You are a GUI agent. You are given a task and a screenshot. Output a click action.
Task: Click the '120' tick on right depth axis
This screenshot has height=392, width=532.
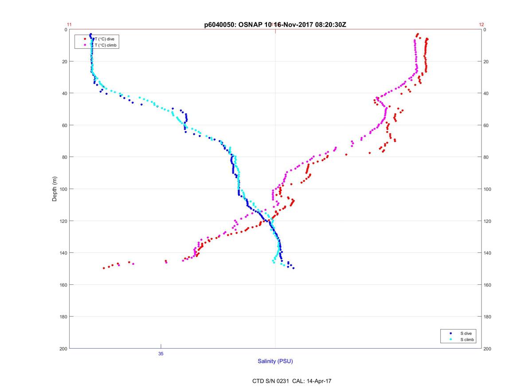coord(488,221)
